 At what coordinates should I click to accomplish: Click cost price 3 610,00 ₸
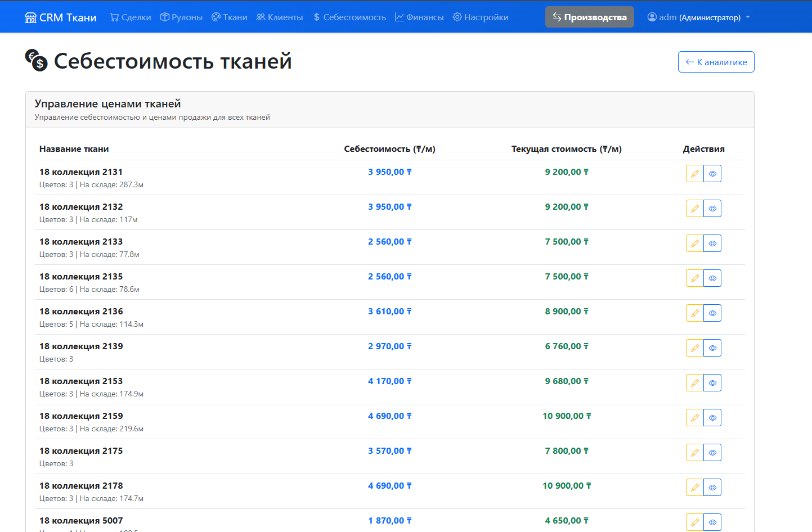[390, 312]
